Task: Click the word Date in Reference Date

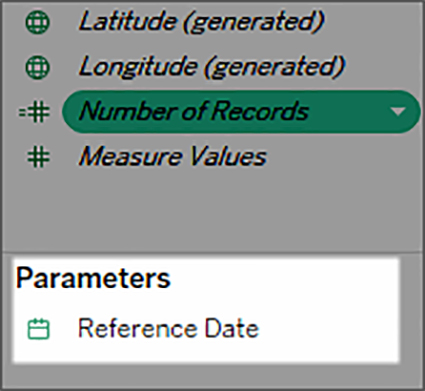Action: 232,329
